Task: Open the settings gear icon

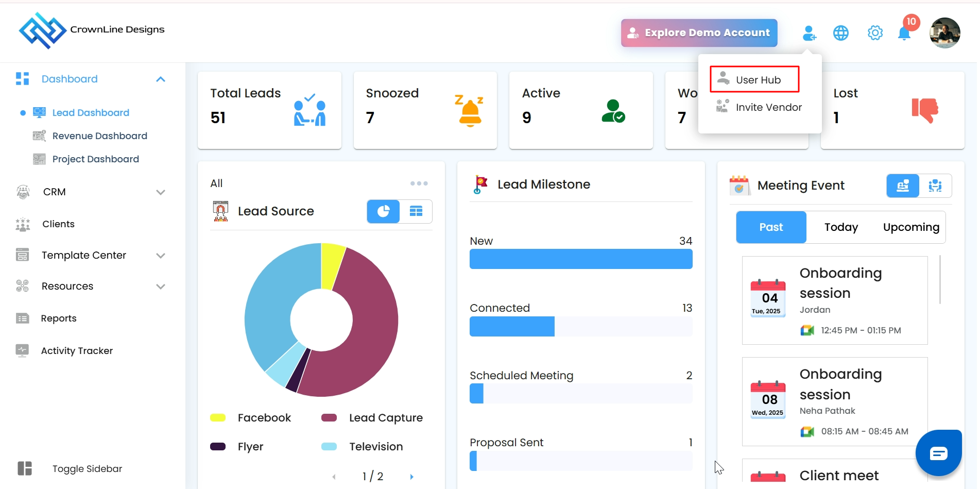Action: [875, 33]
